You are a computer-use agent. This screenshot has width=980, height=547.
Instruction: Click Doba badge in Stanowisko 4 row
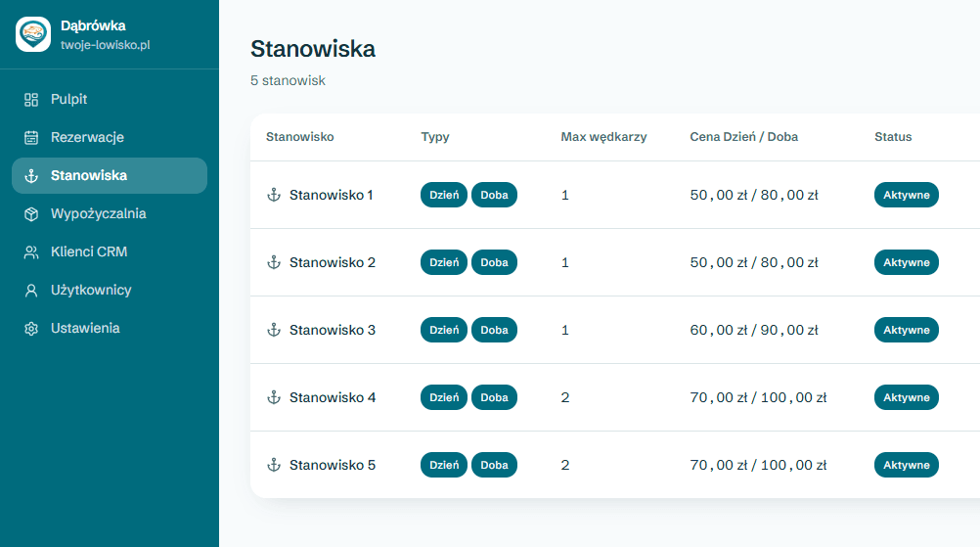coord(494,397)
